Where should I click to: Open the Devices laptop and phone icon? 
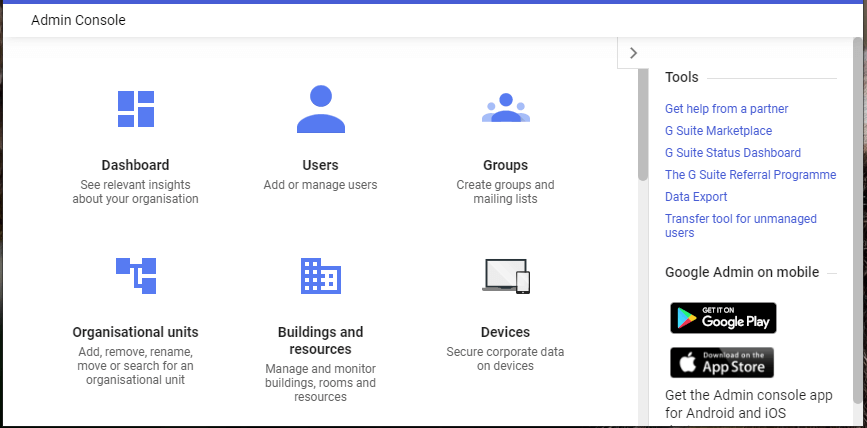pos(506,276)
